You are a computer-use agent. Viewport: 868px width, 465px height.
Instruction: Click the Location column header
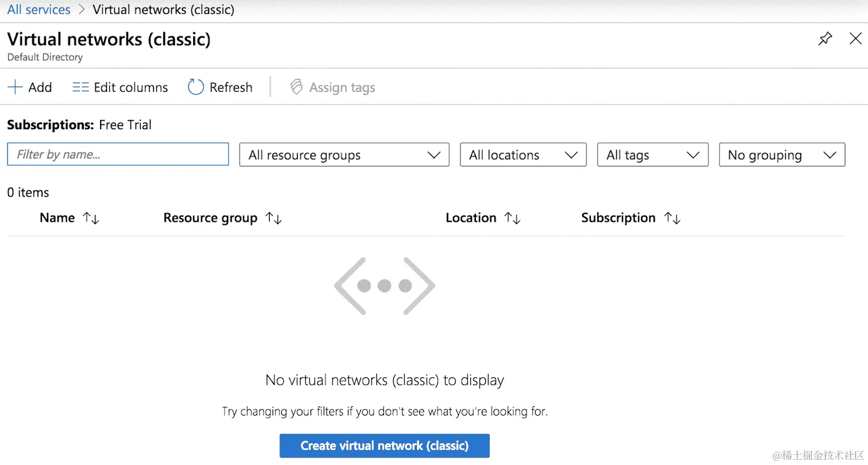pos(471,218)
